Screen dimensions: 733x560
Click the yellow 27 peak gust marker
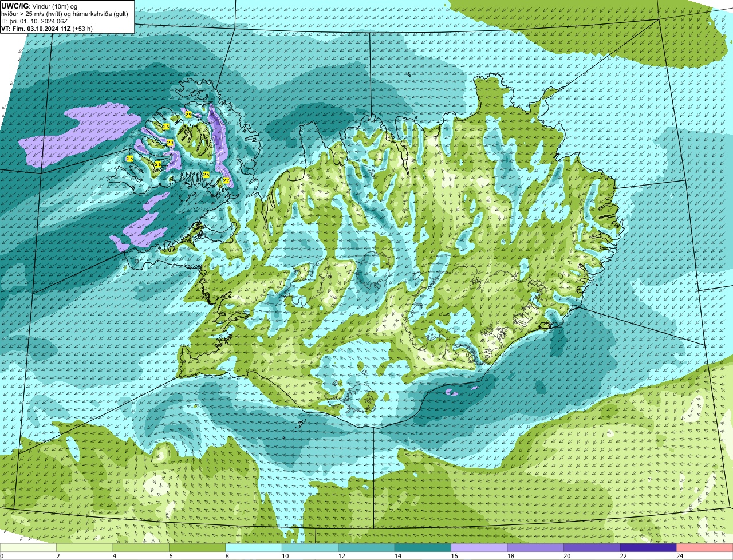(x=226, y=180)
